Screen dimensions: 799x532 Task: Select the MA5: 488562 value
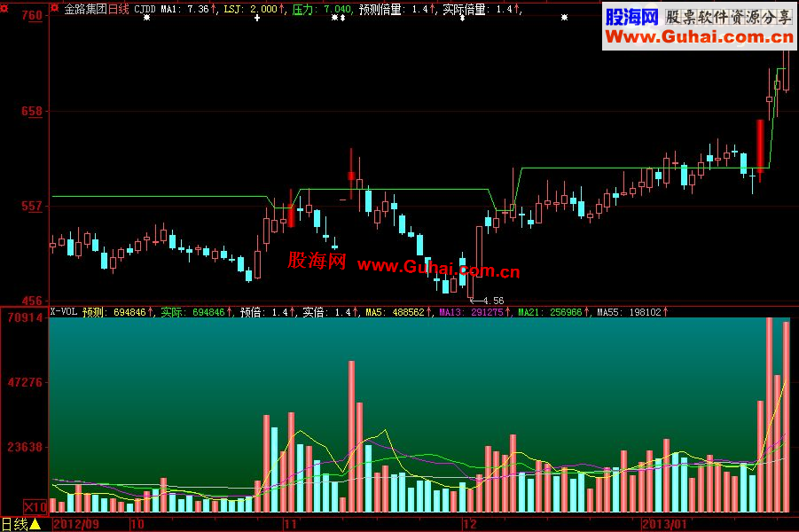[x=398, y=312]
